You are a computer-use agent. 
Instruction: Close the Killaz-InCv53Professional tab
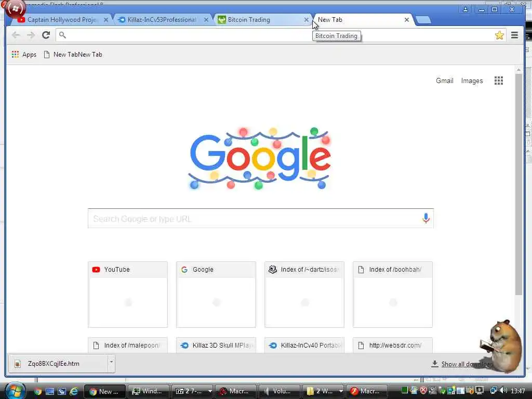click(206, 20)
